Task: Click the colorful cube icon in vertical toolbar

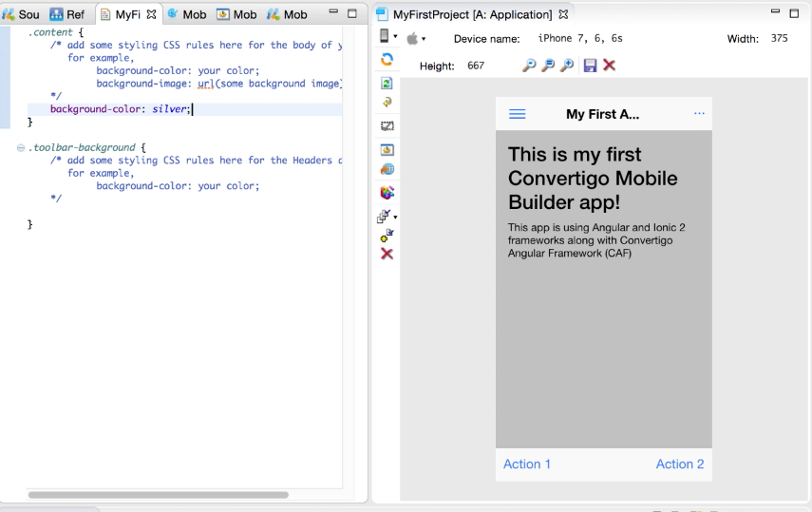Action: (x=387, y=192)
